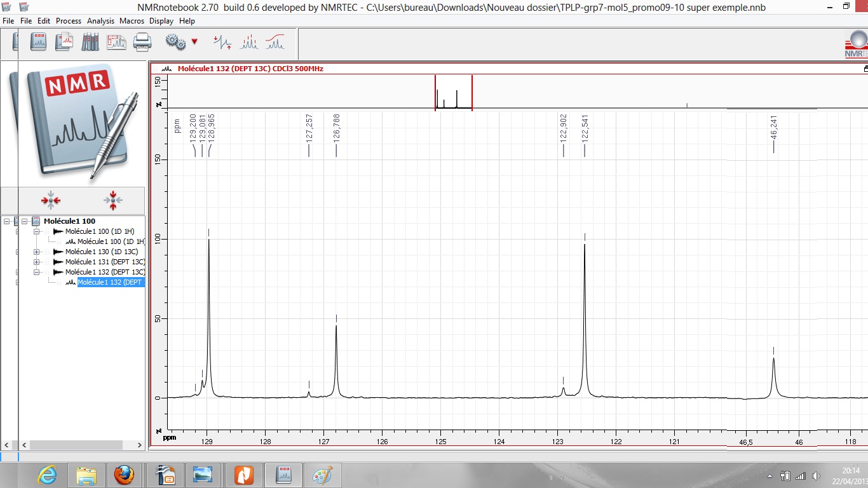Select the bold Molécule1 100 root item
This screenshot has width=868, height=488.
tap(69, 221)
